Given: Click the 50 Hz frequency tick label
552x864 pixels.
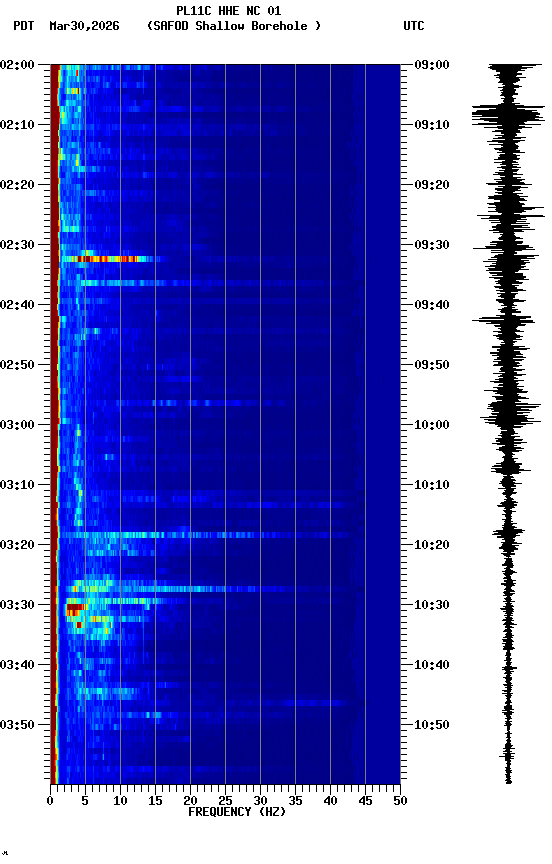Looking at the screenshot, I should coord(401,801).
